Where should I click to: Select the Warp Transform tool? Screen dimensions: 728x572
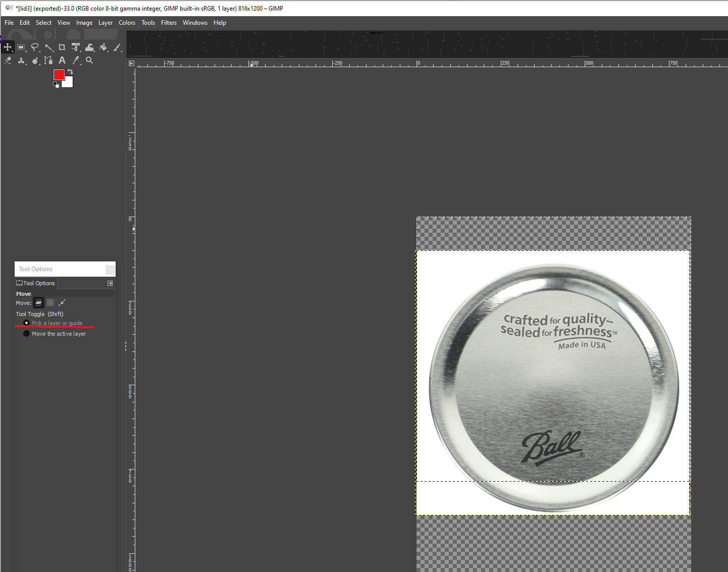click(89, 47)
